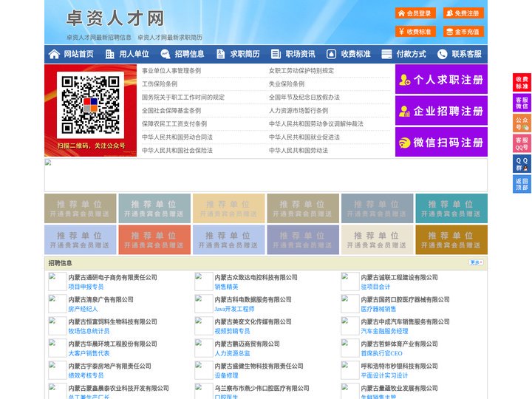The height and width of the screenshot is (399, 532).
Task: Open the 房产经纪人 job link
Action: (83, 309)
